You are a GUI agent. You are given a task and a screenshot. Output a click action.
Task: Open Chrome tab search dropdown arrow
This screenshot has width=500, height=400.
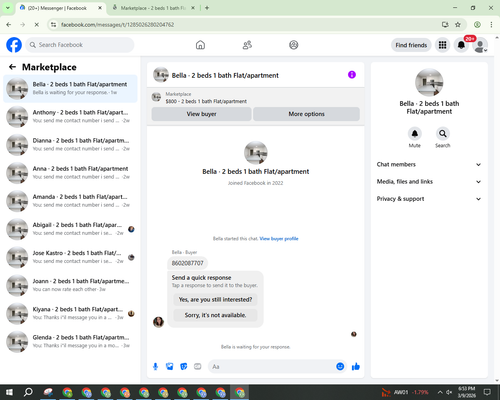point(8,8)
